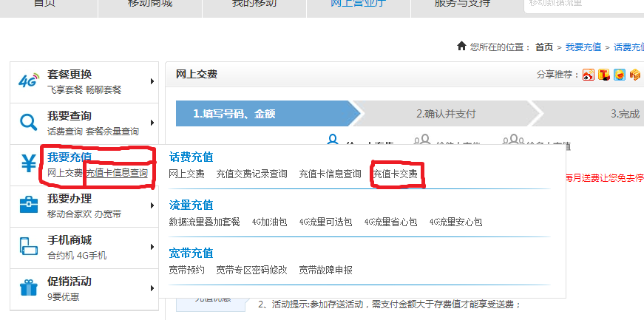Image resolution: width=644 pixels, height=320 pixels.
Task: Open the 4G流量省心包 link
Action: click(390, 222)
